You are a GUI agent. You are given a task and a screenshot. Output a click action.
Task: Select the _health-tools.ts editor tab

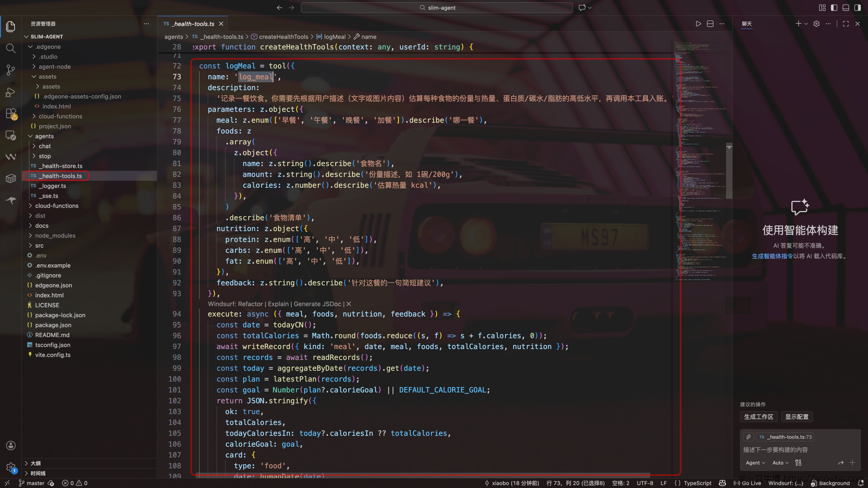pos(193,24)
